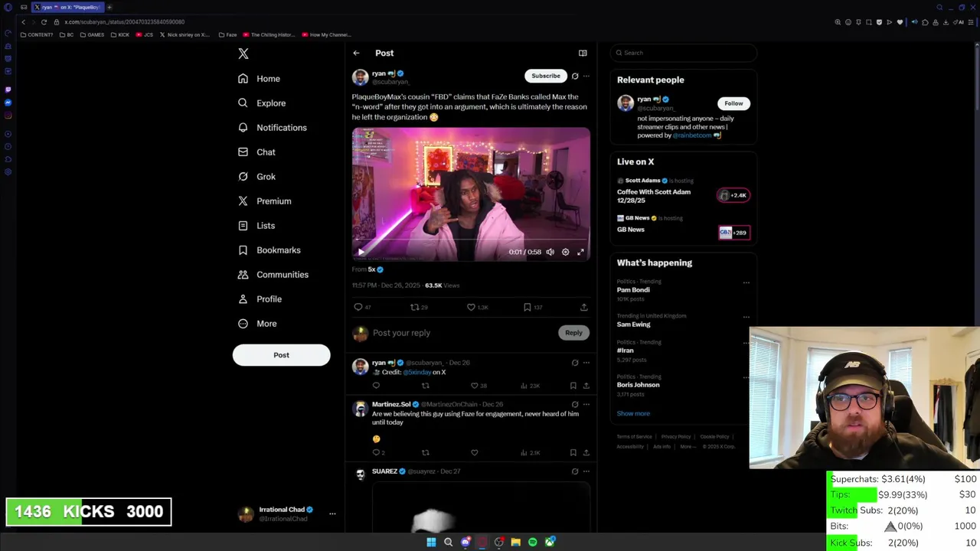Image resolution: width=980 pixels, height=551 pixels.
Task: Like ryan's Credit reply with 38 likes
Action: (477, 386)
